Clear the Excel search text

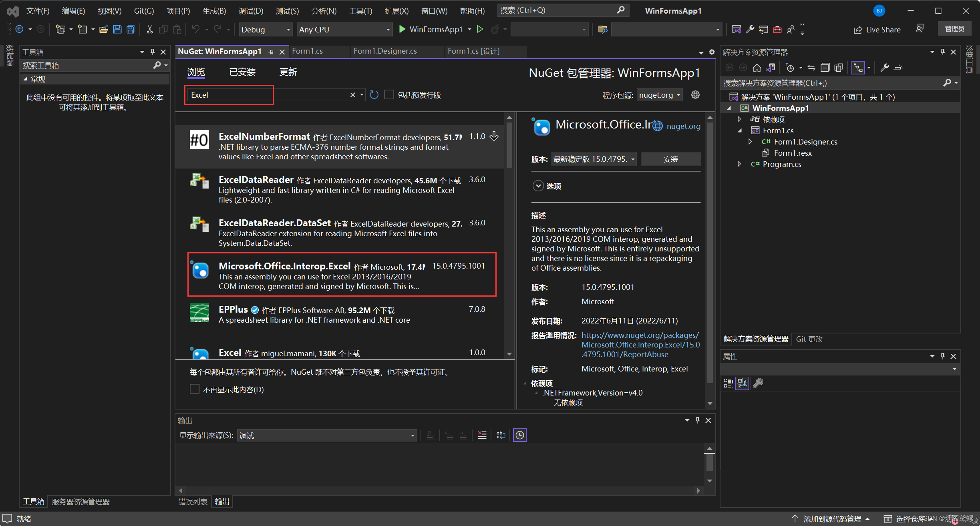[352, 95]
